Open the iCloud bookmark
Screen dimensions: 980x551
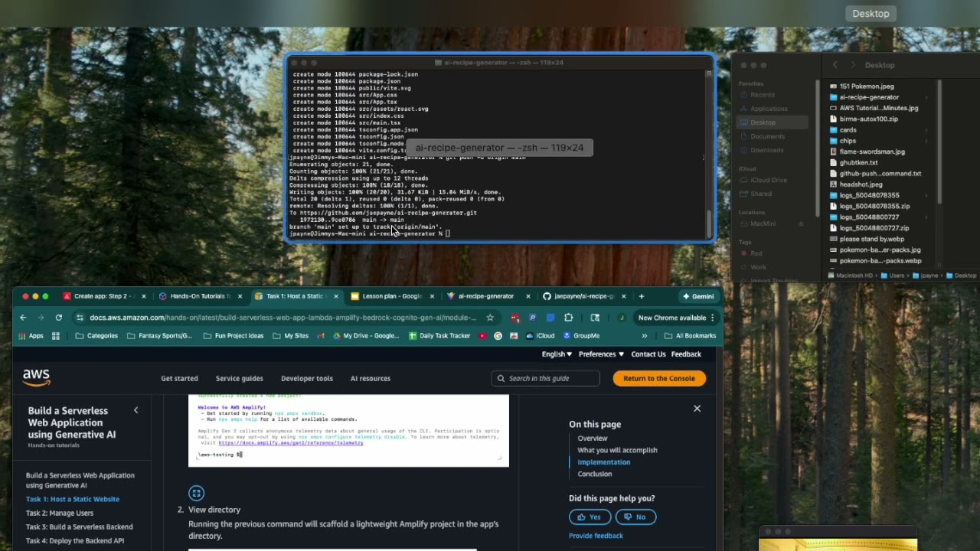540,336
